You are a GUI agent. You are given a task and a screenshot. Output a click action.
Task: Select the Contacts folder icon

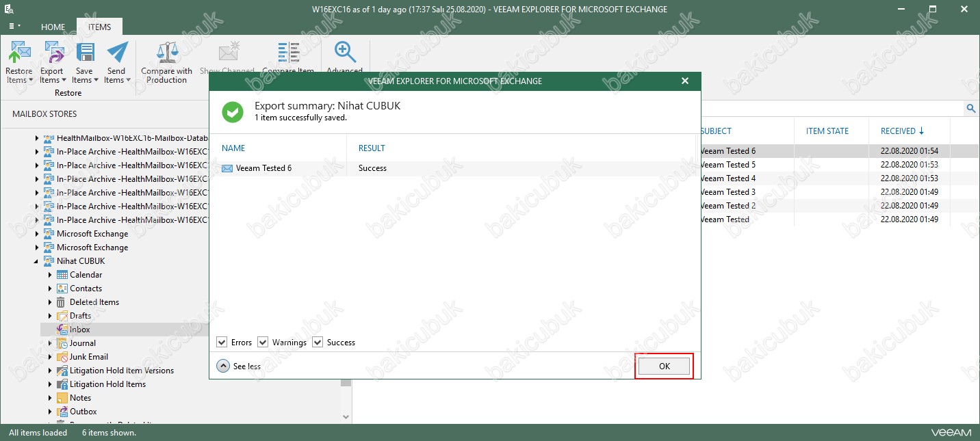pos(62,289)
